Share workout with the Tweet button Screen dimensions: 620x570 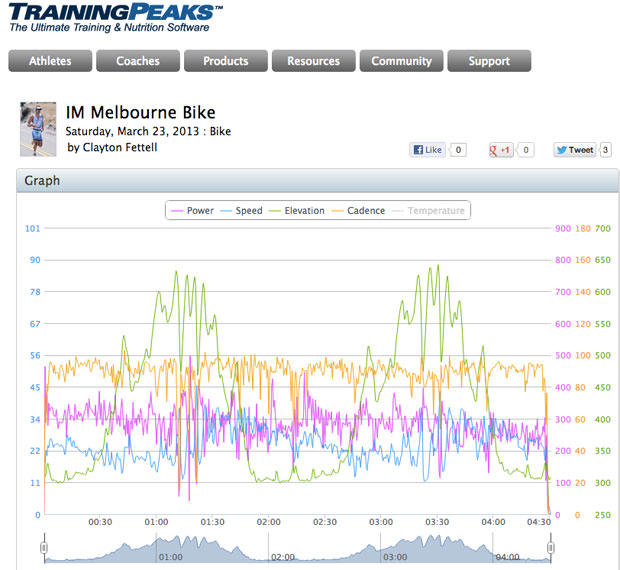(575, 150)
